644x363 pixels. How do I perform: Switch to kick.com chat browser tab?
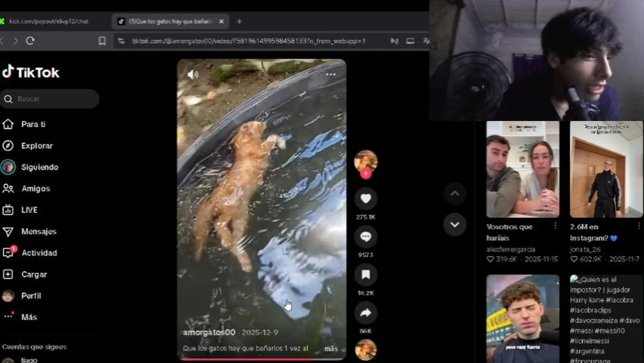click(49, 21)
